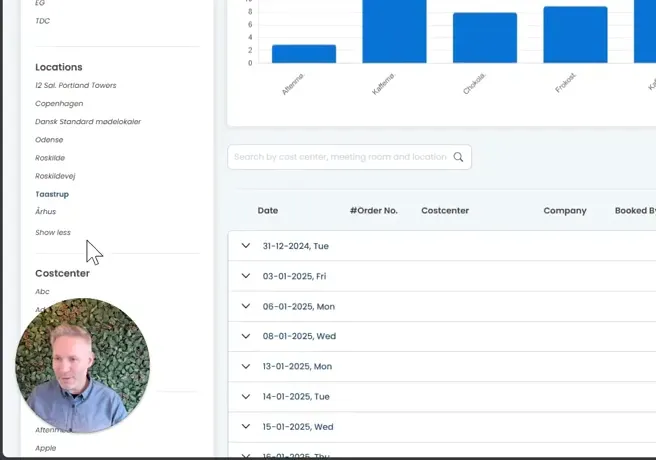Filter by Århus location
This screenshot has height=460, width=656.
click(45, 211)
